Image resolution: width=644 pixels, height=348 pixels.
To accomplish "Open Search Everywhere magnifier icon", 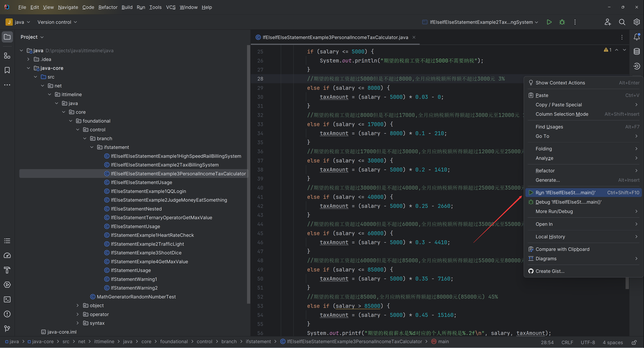I will pos(622,22).
